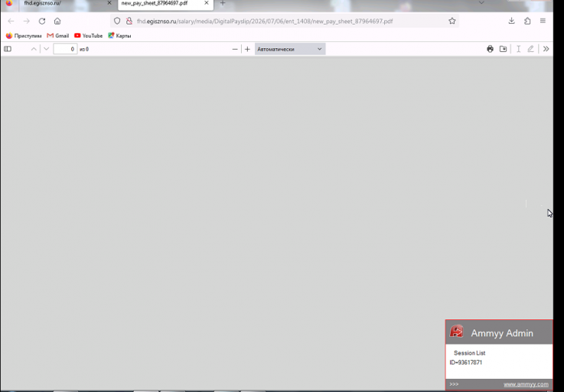
Task: Zoom in the PDF document
Action: [247, 49]
